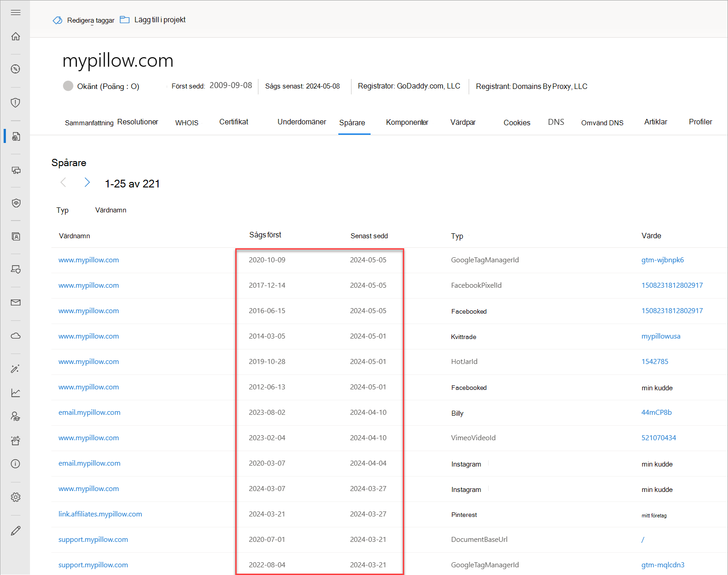Select the DNS tab
Screen dimensions: 728x575
pos(556,122)
